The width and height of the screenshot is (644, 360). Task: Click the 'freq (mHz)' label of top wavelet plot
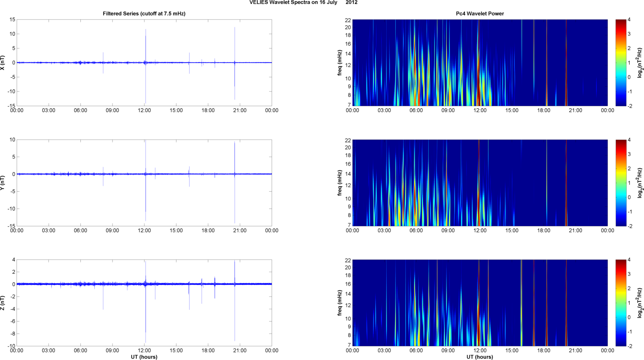pos(340,63)
